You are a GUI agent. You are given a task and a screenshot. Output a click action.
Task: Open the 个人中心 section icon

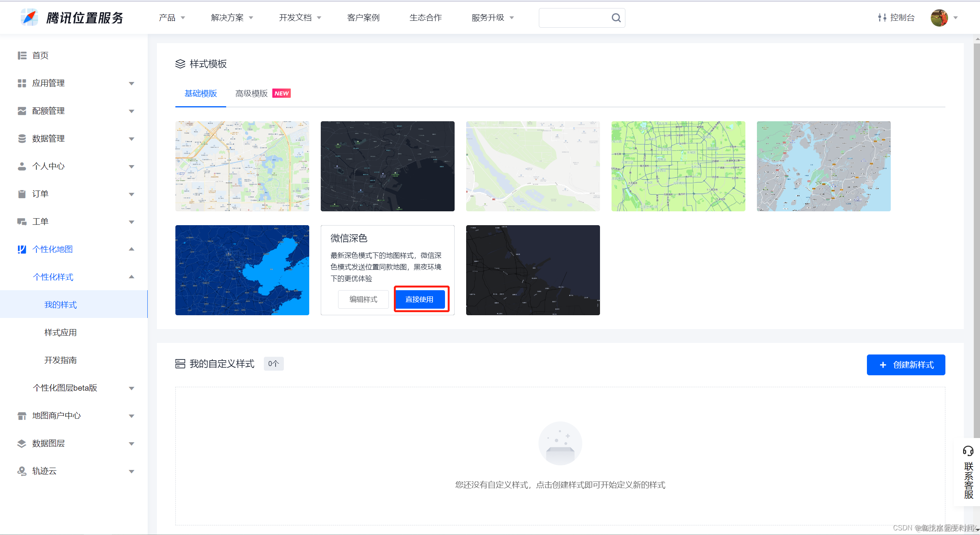pos(22,166)
